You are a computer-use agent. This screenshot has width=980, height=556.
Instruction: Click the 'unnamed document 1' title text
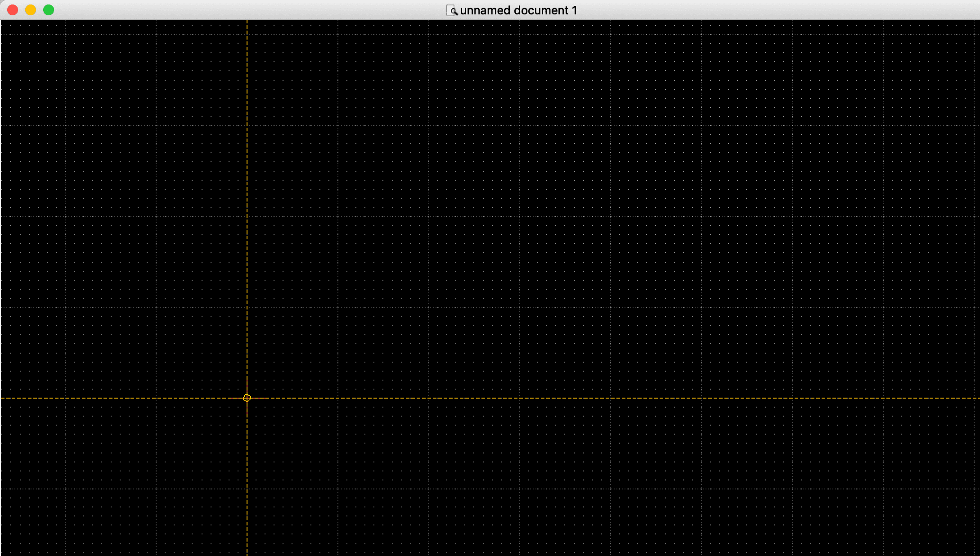tap(518, 10)
